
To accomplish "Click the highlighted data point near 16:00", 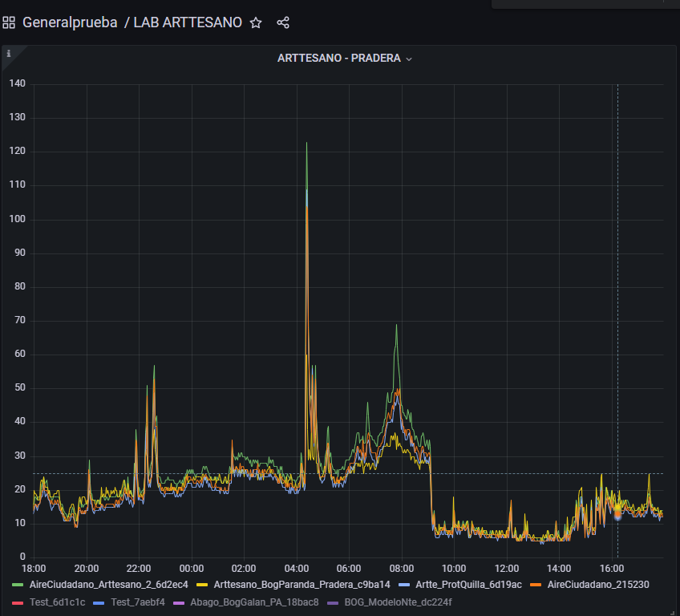I will pyautogui.click(x=617, y=513).
